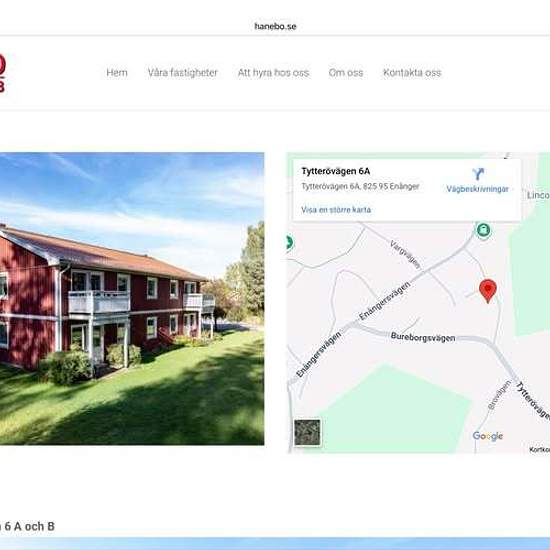Image resolution: width=550 pixels, height=550 pixels.
Task: Click the Vägbeskrivningar link
Action: pos(477,189)
